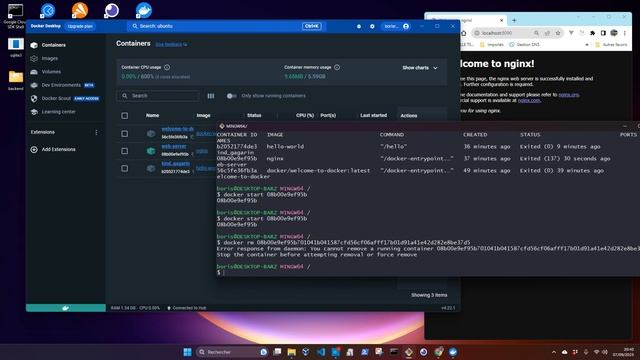The width and height of the screenshot is (640, 360).
Task: Focus the Docker Desktop top search bar
Action: (x=227, y=26)
